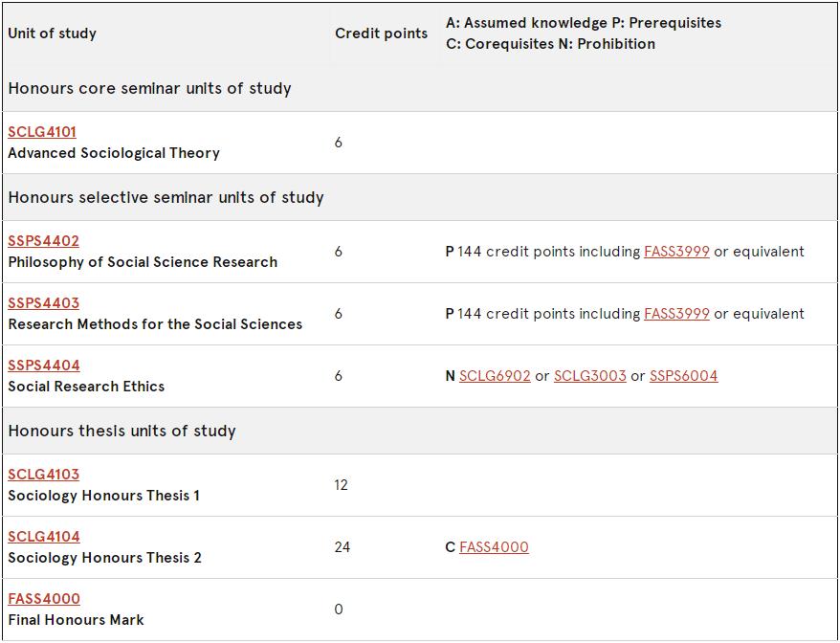Open the SSPS4403 unit link
The image size is (840, 643).
(x=43, y=303)
